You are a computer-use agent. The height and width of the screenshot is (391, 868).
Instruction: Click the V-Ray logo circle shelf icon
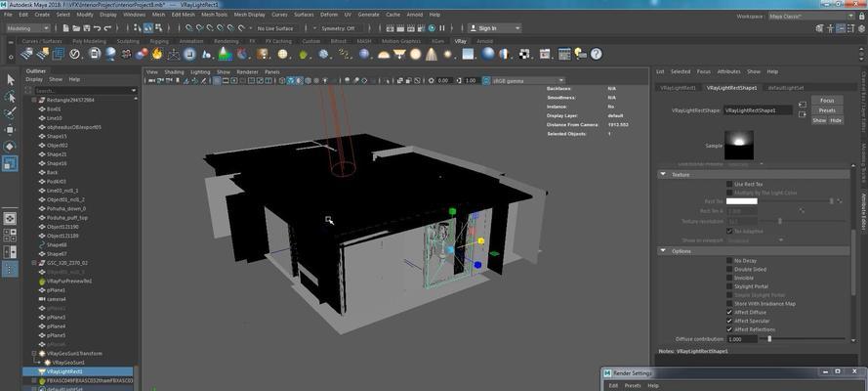point(75,54)
